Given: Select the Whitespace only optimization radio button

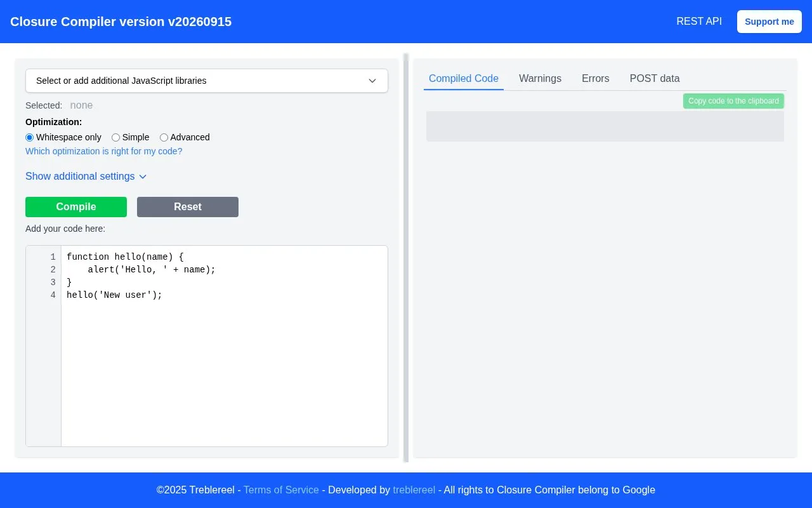Looking at the screenshot, I should tap(29, 137).
